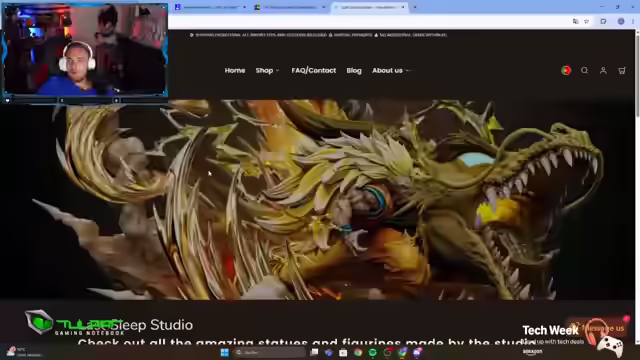
Task: Bookmark this page with the star icon
Action: (x=587, y=21)
